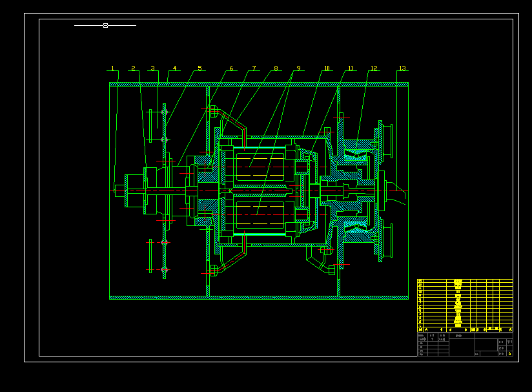532x392 pixels.
Task: Click part balloon label 4
Action: pos(175,68)
